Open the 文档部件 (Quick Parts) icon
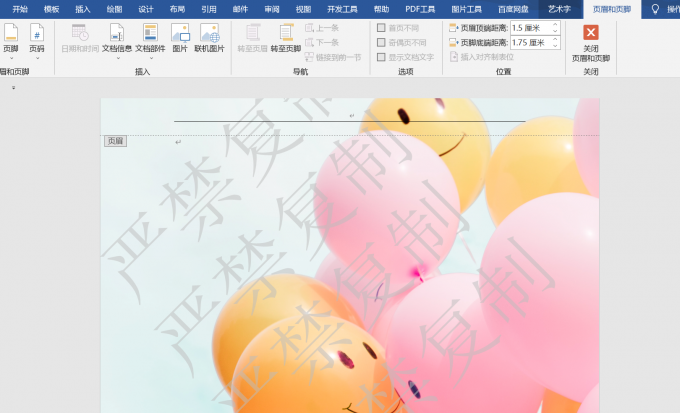 point(150,33)
